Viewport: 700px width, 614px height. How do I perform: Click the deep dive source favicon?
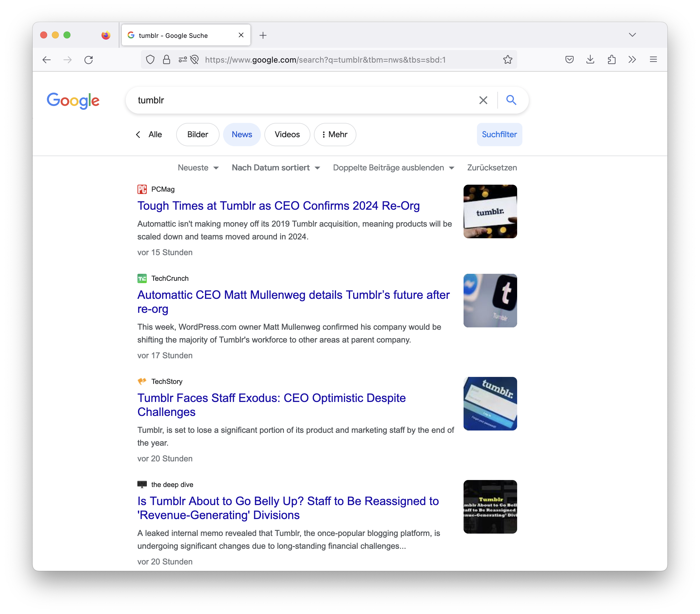tap(142, 484)
